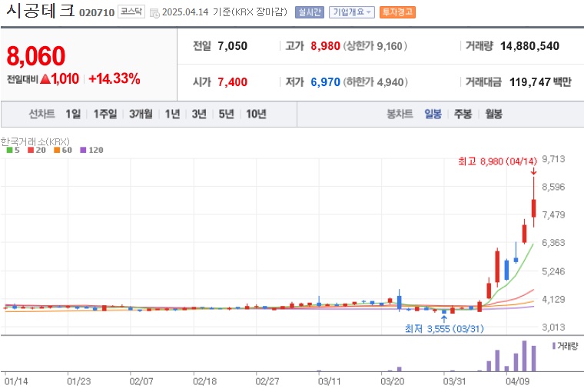
Task: Click the upper limit 상한가 9,160 text
Action: [375, 46]
